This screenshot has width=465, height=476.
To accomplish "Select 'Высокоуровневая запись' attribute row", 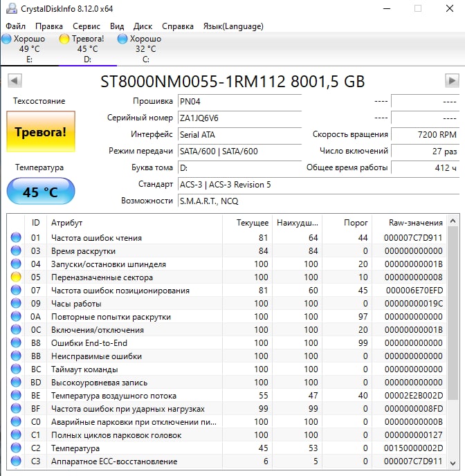I will [x=226, y=382].
